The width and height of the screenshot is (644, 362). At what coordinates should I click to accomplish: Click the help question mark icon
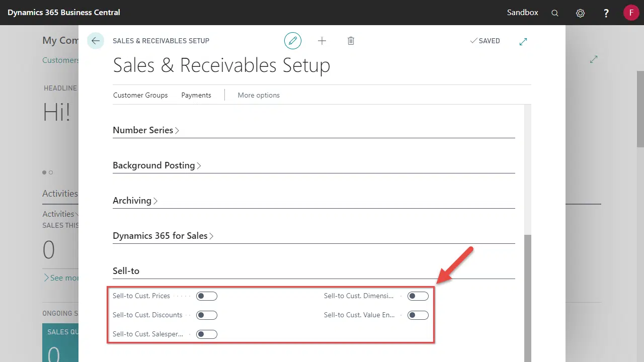point(606,13)
